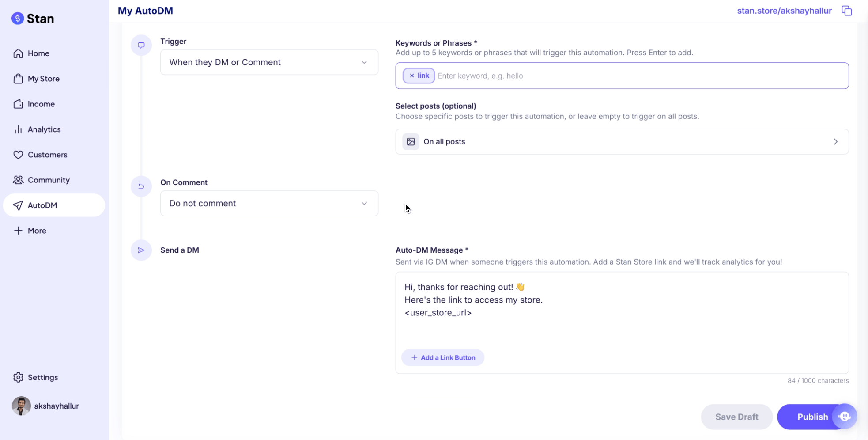868x440 pixels.
Task: Open the Income section
Action: pyautogui.click(x=40, y=104)
